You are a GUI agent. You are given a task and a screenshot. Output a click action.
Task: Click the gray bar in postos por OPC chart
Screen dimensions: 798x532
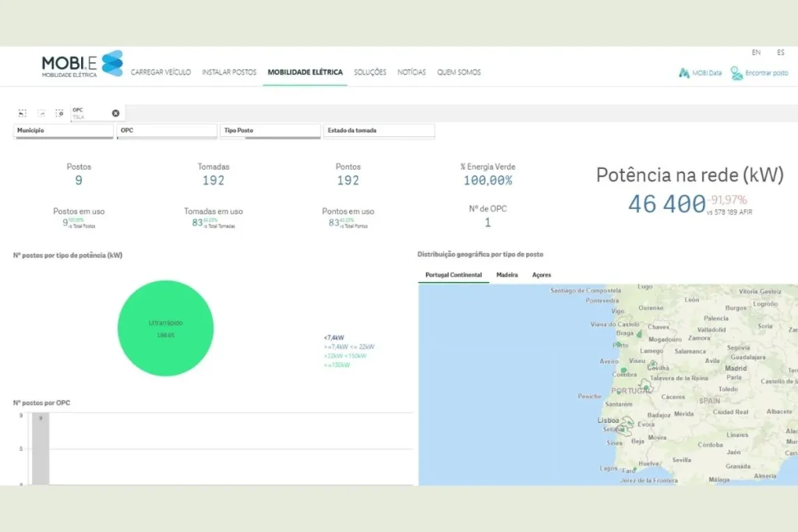click(x=41, y=449)
